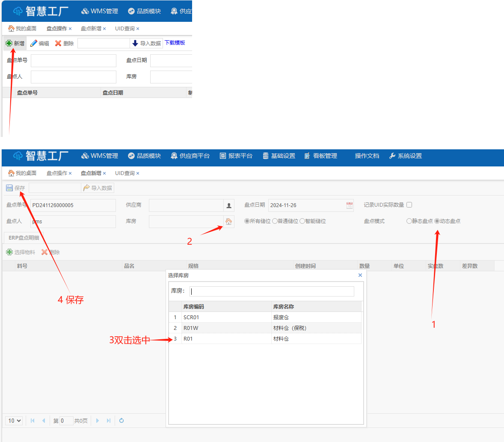Enable 记录UID实际数量 checkbox

[409, 205]
